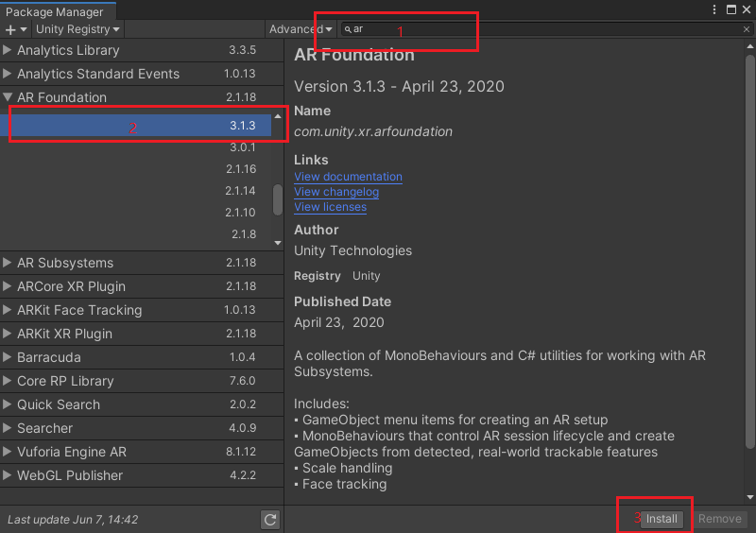
Task: Select AR Foundation version 2.1.16
Action: coord(136,169)
